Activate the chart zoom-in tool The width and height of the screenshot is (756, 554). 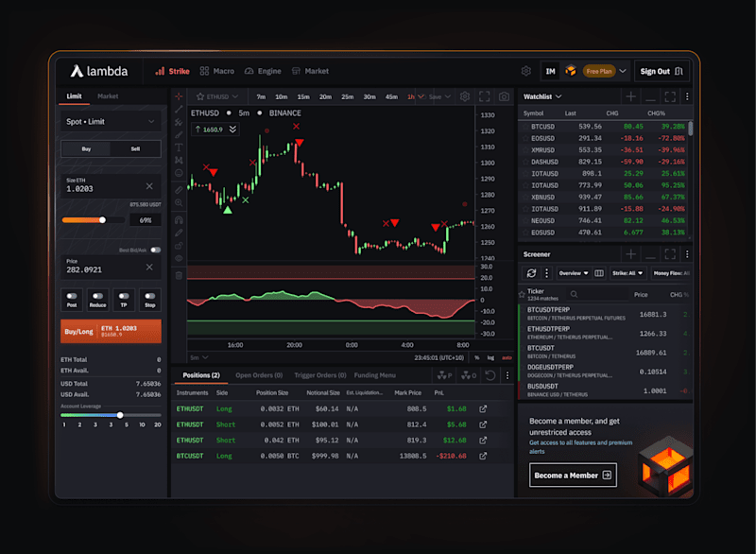[x=179, y=203]
